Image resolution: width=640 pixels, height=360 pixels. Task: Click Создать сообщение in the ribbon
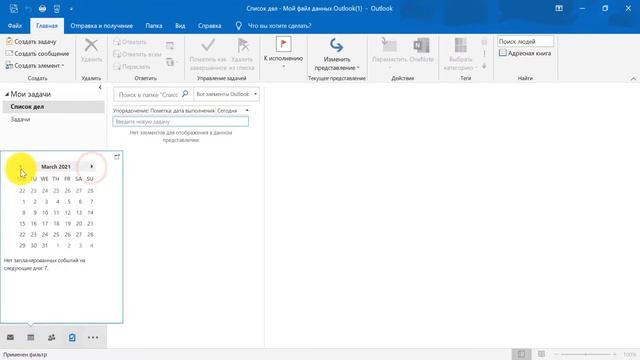pyautogui.click(x=37, y=53)
